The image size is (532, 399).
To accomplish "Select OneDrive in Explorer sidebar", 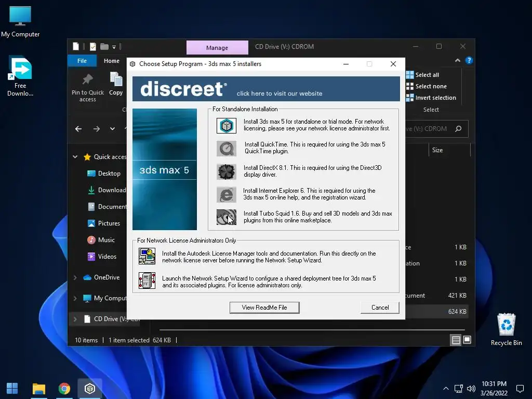I will pyautogui.click(x=101, y=277).
